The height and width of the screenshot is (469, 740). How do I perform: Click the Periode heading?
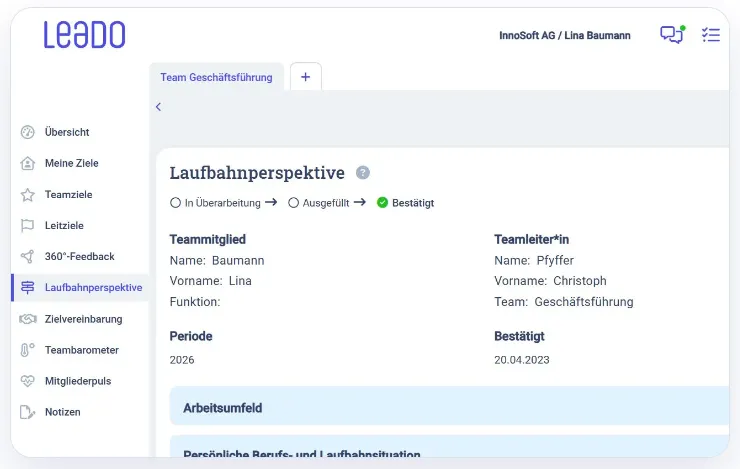pos(191,336)
